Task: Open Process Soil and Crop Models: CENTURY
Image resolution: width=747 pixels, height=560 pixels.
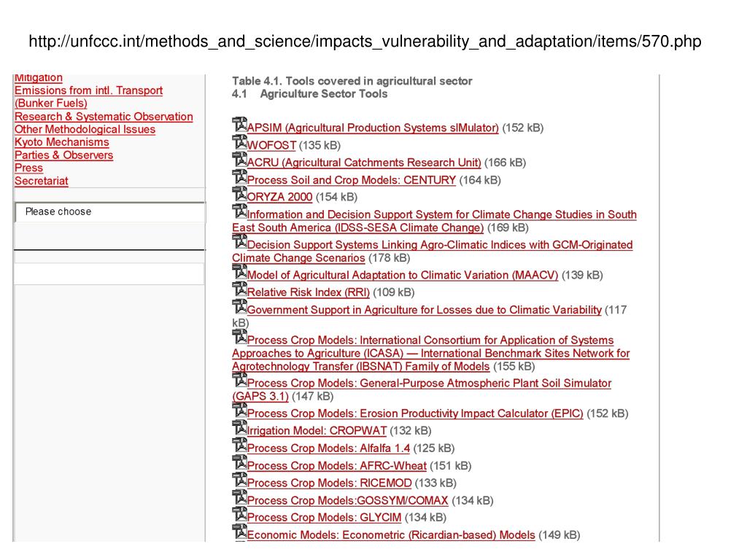Action: (x=352, y=180)
